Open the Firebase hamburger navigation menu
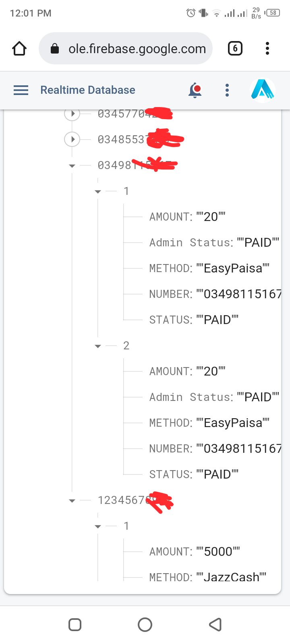Screen dimensions: 290x644 21,90
